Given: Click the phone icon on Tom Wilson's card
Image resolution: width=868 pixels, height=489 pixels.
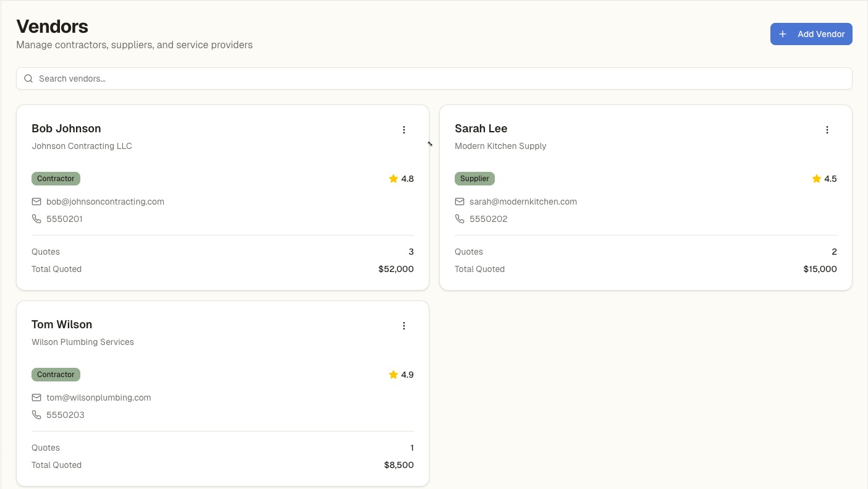Looking at the screenshot, I should click(x=36, y=415).
